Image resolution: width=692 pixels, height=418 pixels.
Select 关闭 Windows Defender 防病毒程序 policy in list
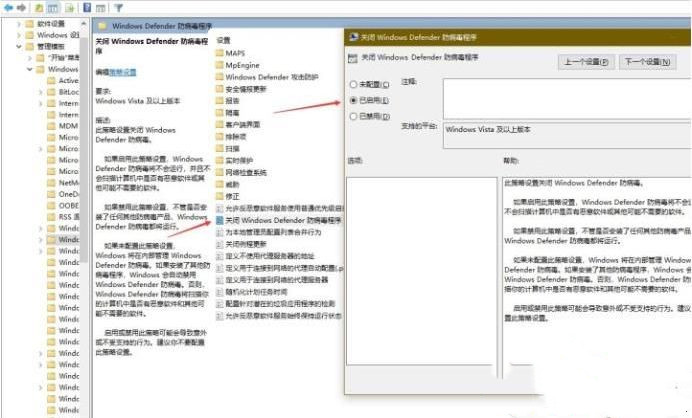click(279, 220)
